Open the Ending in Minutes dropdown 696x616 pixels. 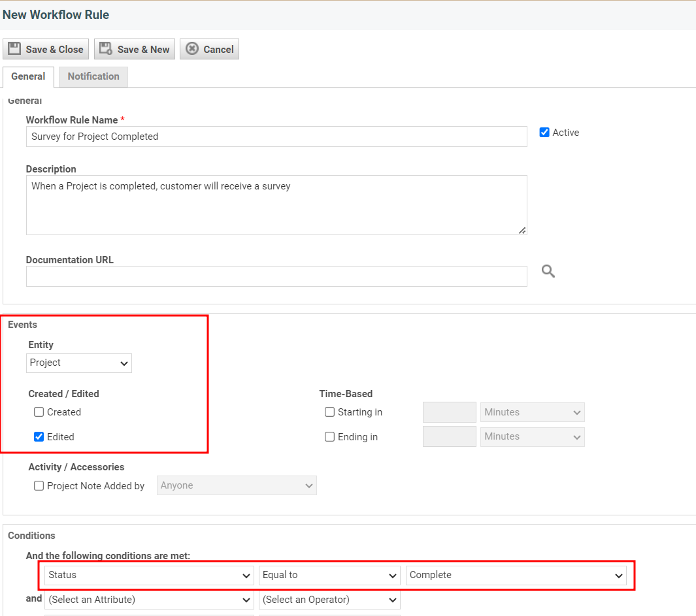coord(533,437)
